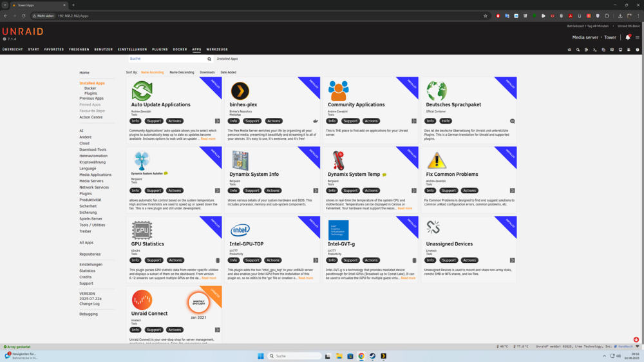Click the red scroll arrow icon at bottom right
Screen dimensions: 644x362
(636, 340)
